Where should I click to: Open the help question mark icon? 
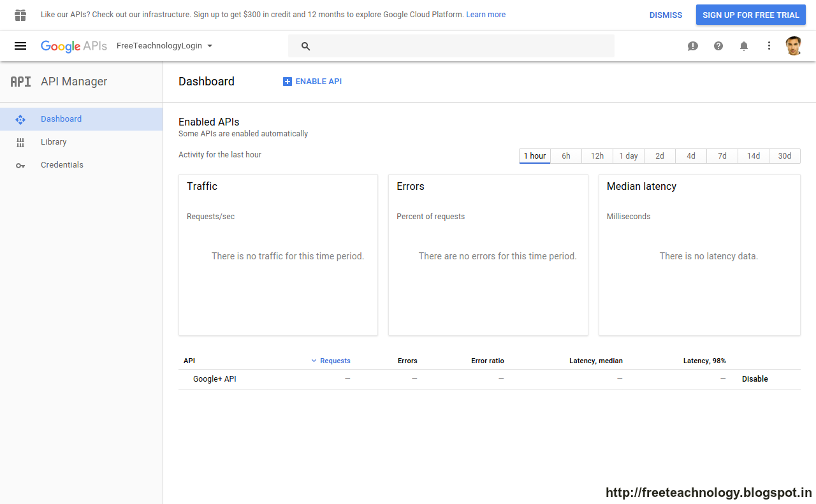pos(718,46)
